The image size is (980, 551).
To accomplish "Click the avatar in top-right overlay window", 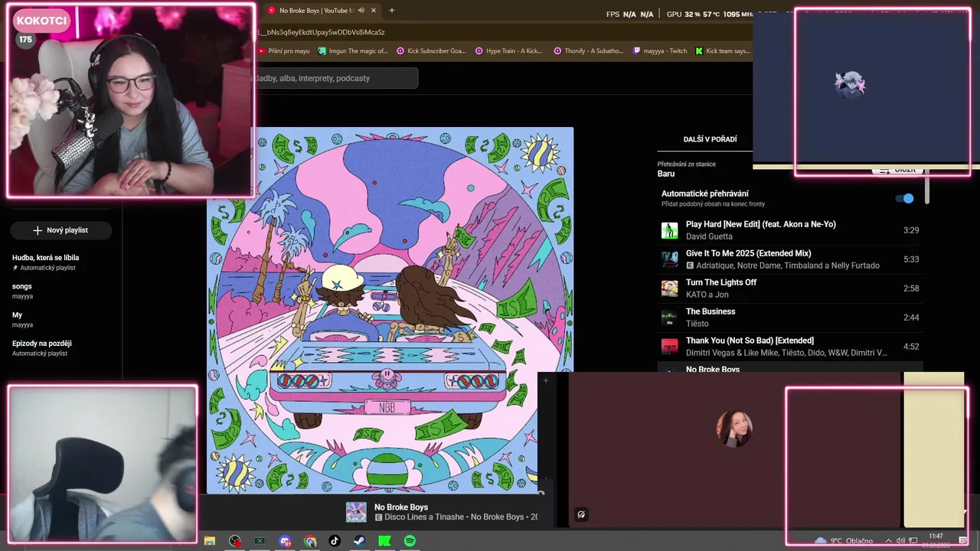I will 850,84.
